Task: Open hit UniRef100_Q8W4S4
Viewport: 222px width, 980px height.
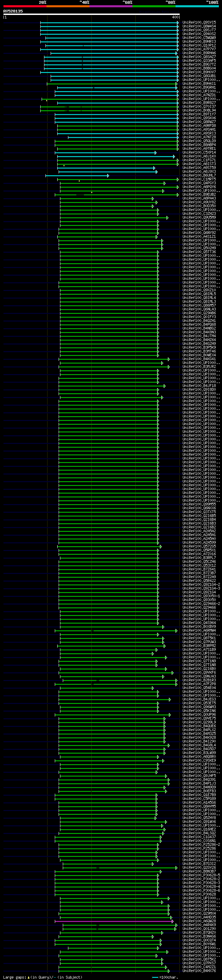Action: 199,26
